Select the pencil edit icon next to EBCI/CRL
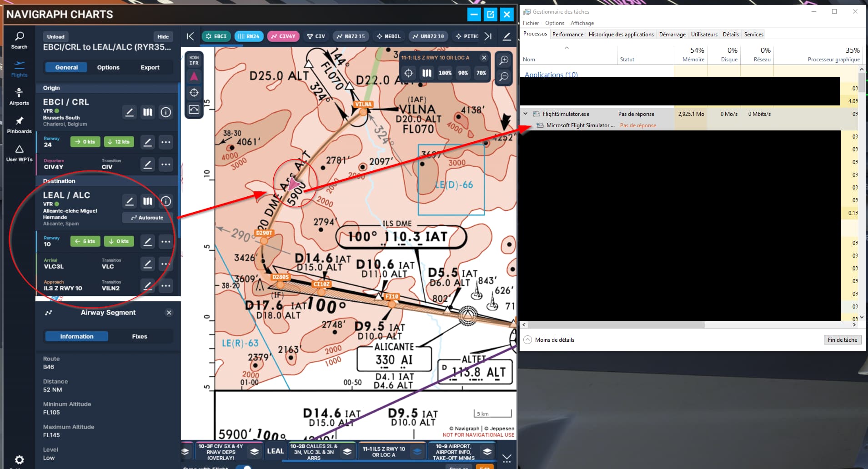Image resolution: width=868 pixels, height=469 pixels. 130,112
